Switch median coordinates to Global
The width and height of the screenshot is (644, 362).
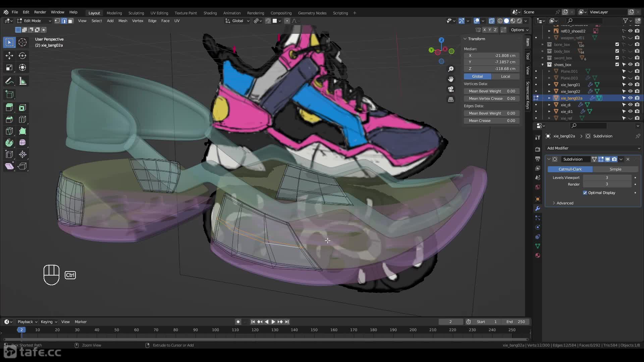tap(478, 76)
